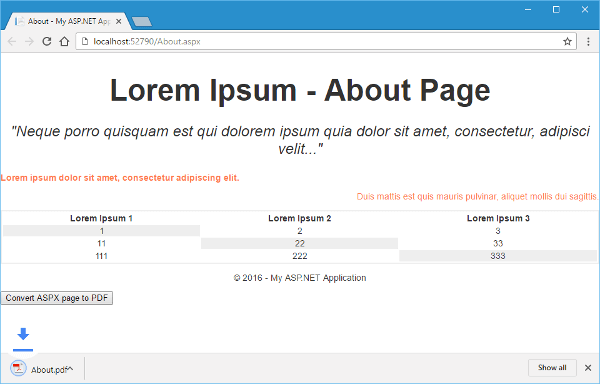
Task: Click bold orange Lorem ipsum dolor sit amet text
Action: pyautogui.click(x=120, y=178)
